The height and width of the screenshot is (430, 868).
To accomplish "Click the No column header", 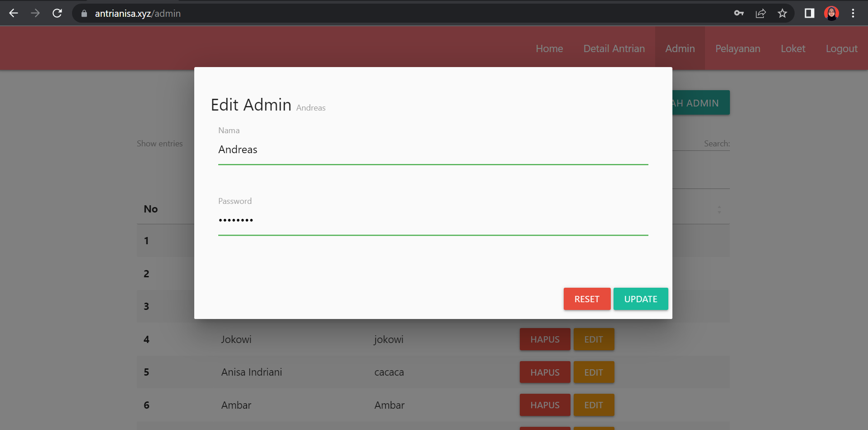I will point(151,209).
